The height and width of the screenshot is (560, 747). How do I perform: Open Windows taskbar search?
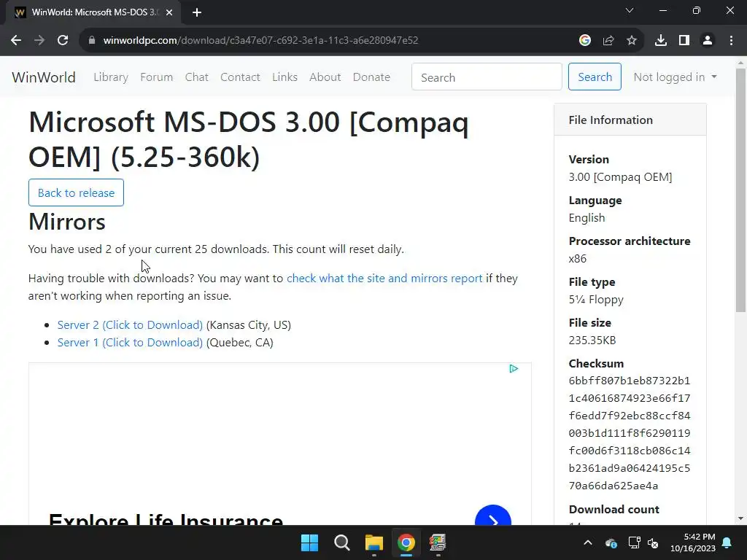coord(342,542)
